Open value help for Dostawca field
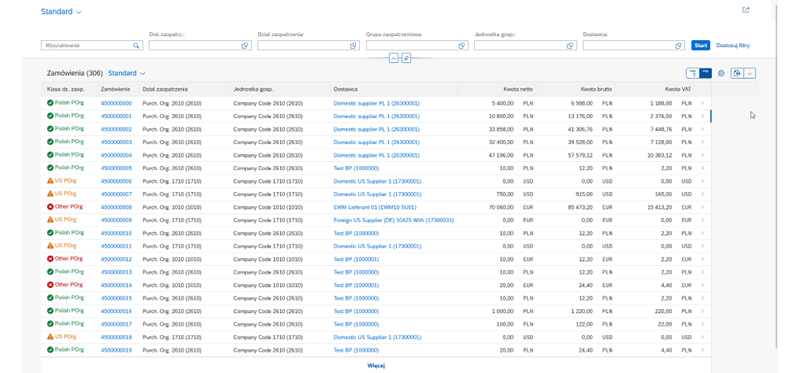Image resolution: width=800 pixels, height=373 pixels. pos(678,45)
